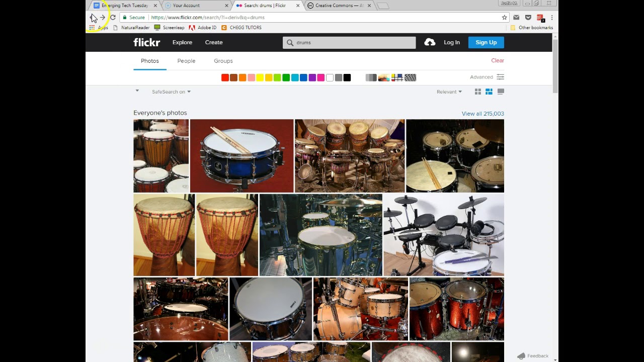This screenshot has height=362, width=644.
Task: Filter by pale pink swatch
Action: click(x=251, y=77)
